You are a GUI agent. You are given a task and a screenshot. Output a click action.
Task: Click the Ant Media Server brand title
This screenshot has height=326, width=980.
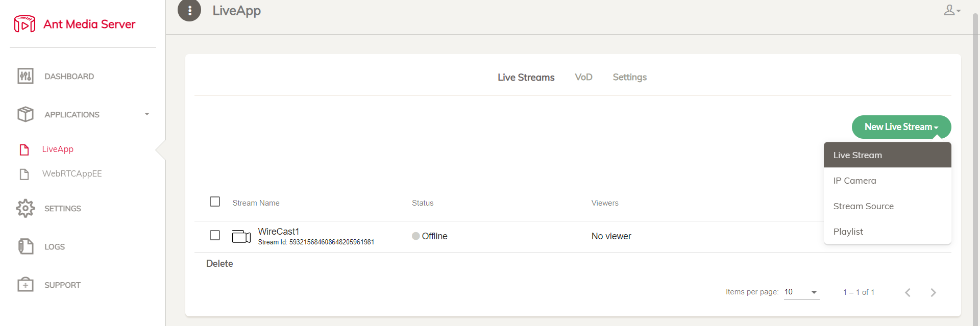click(x=89, y=24)
